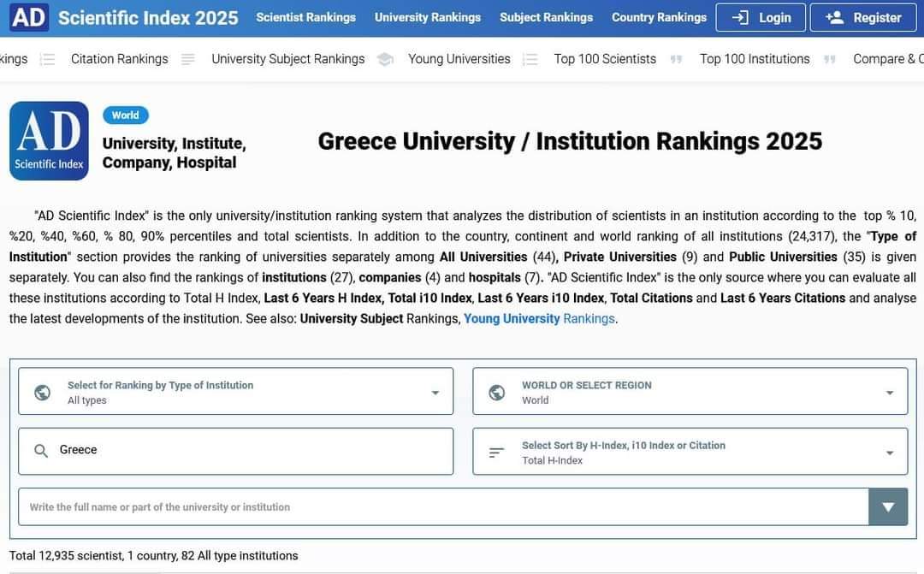
Task: Click dropdown arrow button beside name field
Action: 888,506
